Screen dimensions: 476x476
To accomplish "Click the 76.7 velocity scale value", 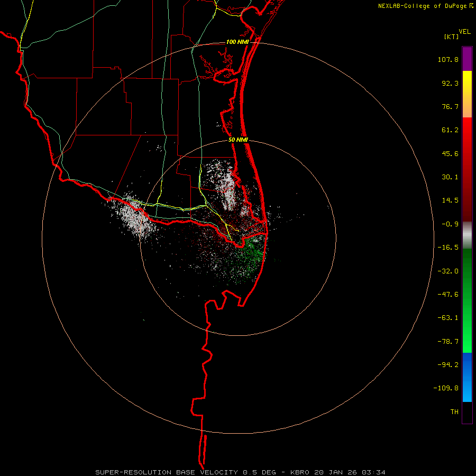I will [450, 106].
